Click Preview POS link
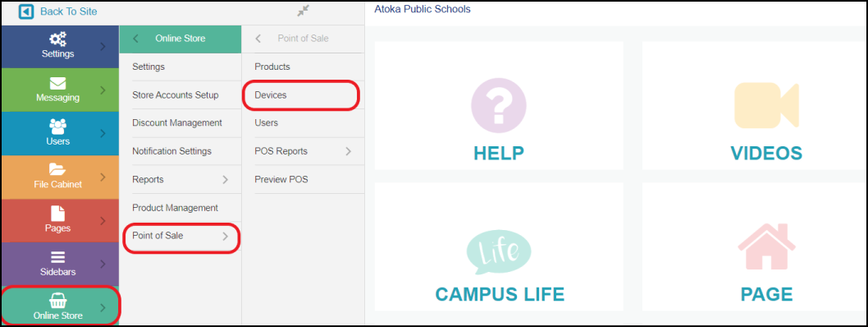Viewport: 868px width, 327px height. click(281, 180)
